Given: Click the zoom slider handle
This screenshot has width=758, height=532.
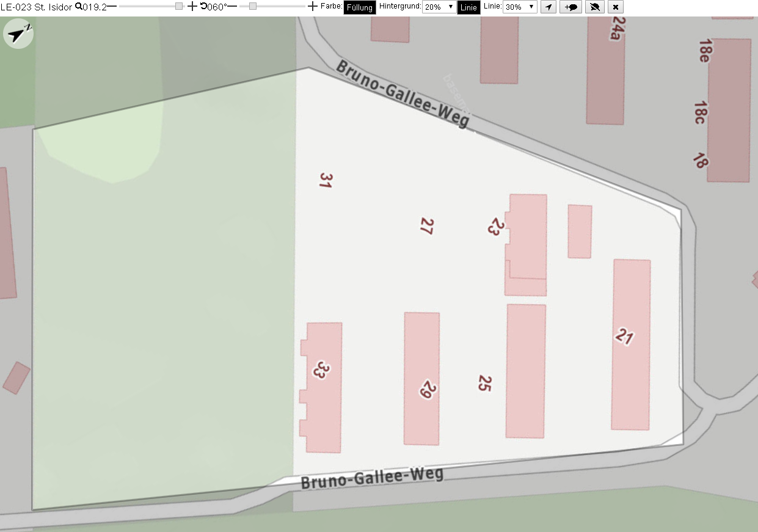Looking at the screenshot, I should 179,6.
